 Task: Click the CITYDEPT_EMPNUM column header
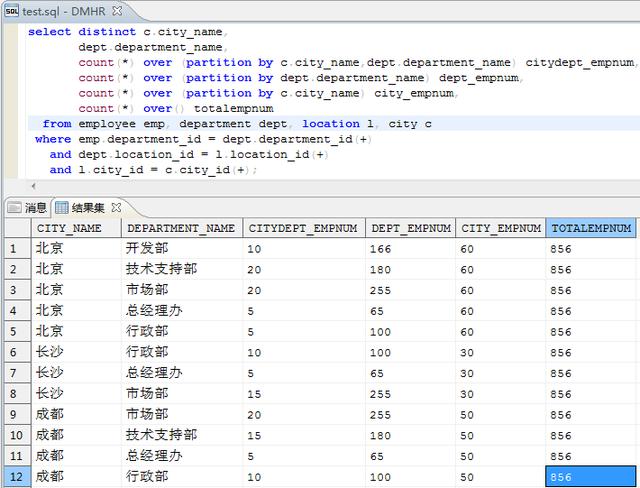coord(304,228)
